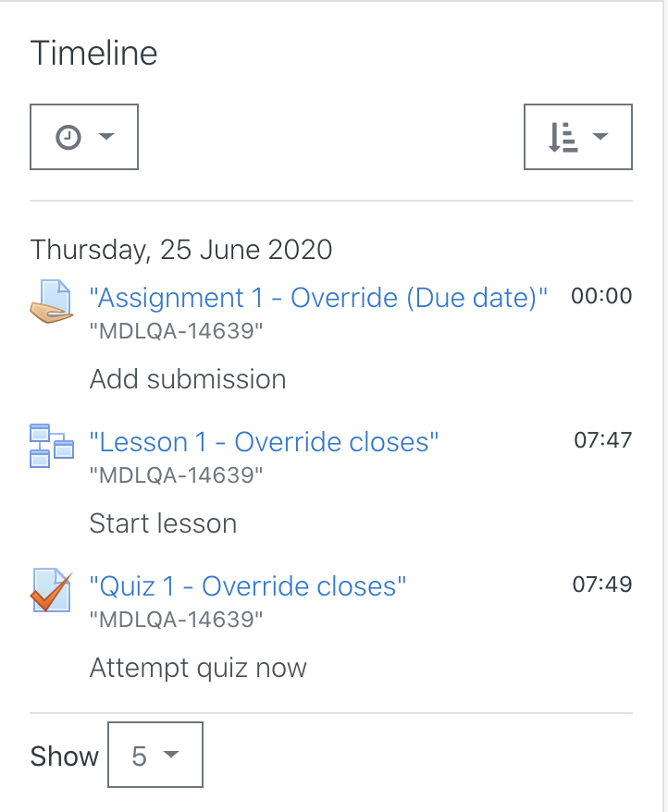668x812 pixels.
Task: Click the Timeline block heading
Action: (x=93, y=53)
